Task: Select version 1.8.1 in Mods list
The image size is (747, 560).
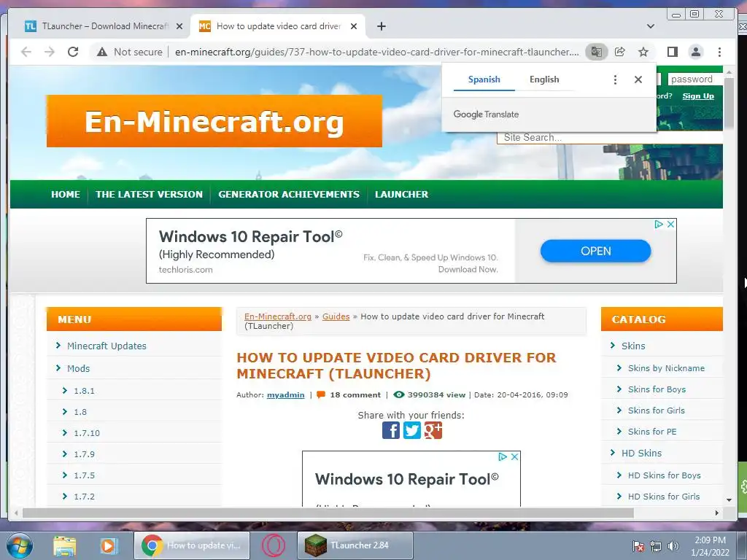Action: click(x=85, y=391)
